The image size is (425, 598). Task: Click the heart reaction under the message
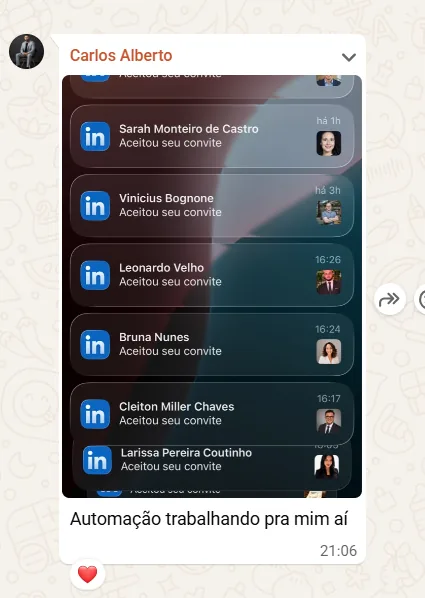click(87, 574)
